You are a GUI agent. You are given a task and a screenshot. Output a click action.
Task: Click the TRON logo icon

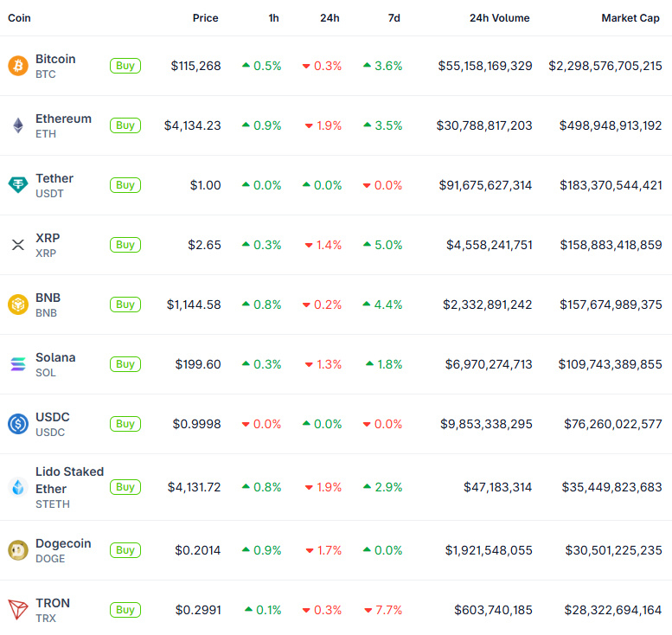point(18,610)
